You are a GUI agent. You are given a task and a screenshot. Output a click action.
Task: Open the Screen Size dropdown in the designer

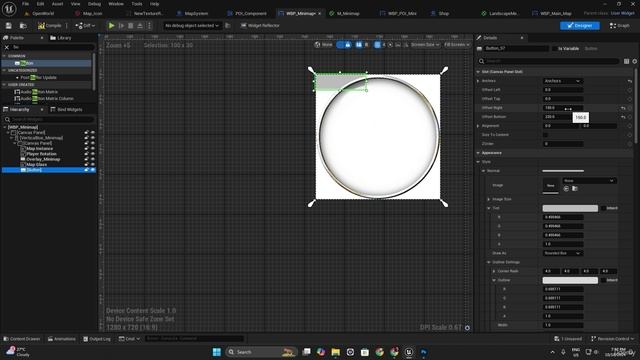click(x=425, y=44)
